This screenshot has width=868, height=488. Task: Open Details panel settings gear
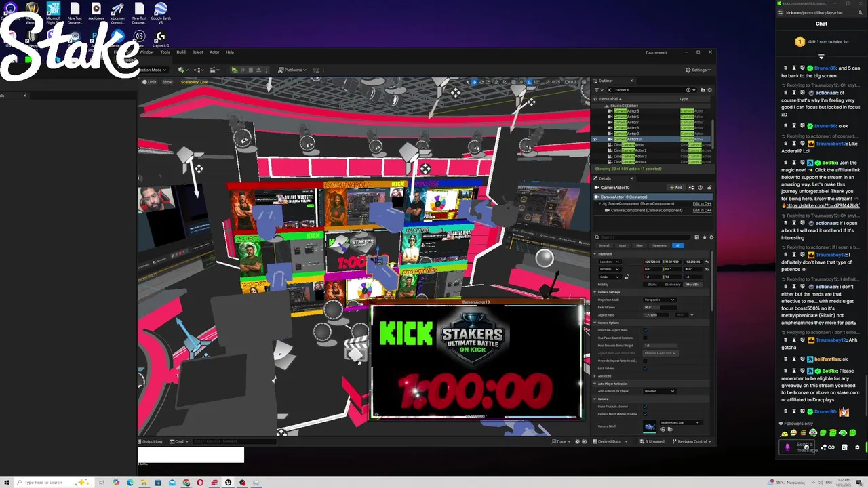click(x=711, y=237)
